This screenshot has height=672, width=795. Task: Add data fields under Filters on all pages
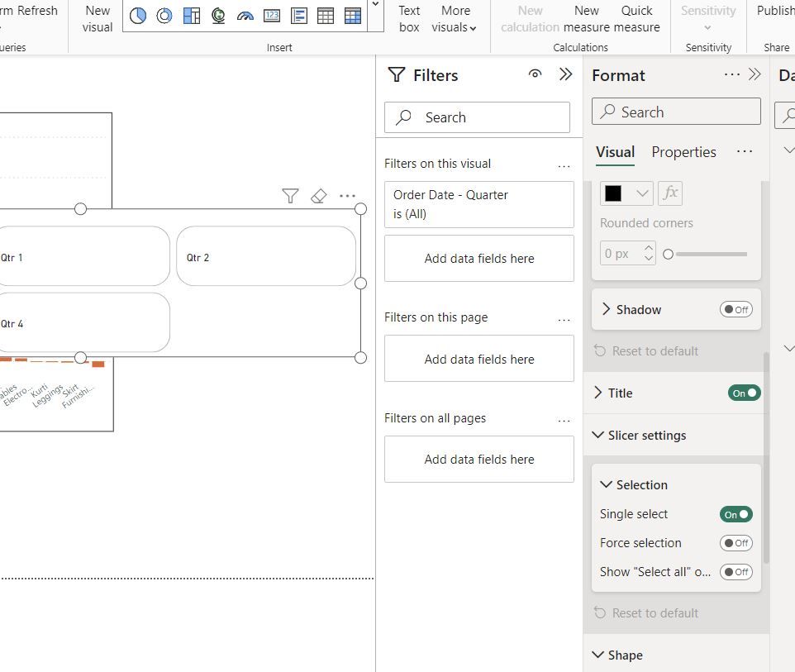pyautogui.click(x=479, y=459)
